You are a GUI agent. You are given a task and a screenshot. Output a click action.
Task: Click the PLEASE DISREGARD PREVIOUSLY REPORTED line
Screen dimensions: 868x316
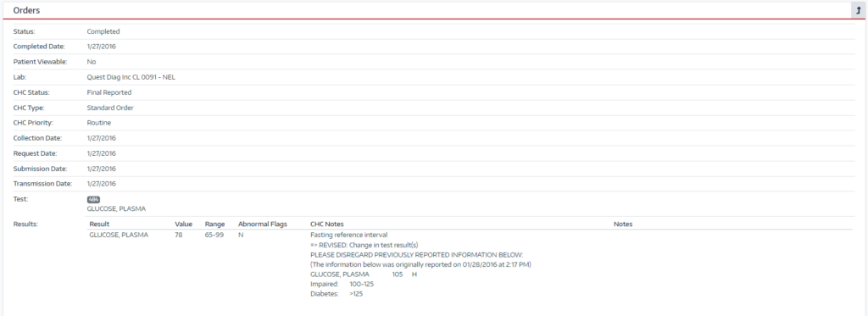[x=417, y=254]
